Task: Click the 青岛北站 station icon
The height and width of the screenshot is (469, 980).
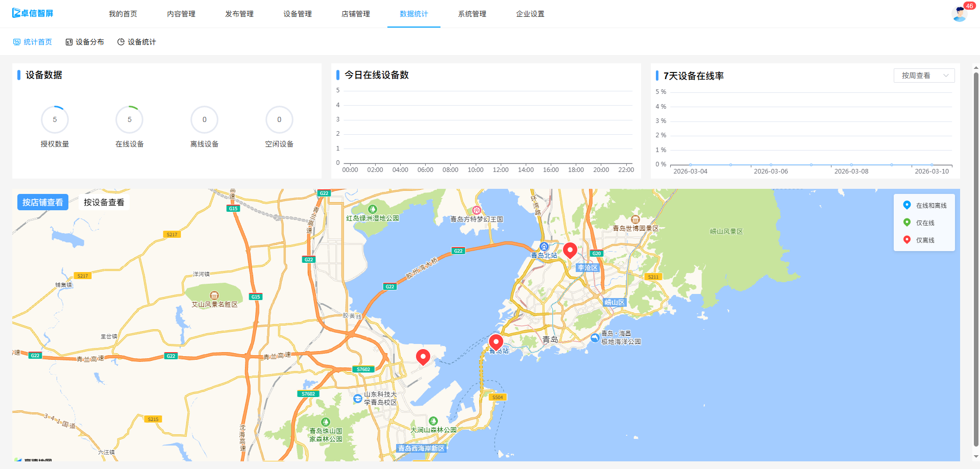Action: [544, 246]
